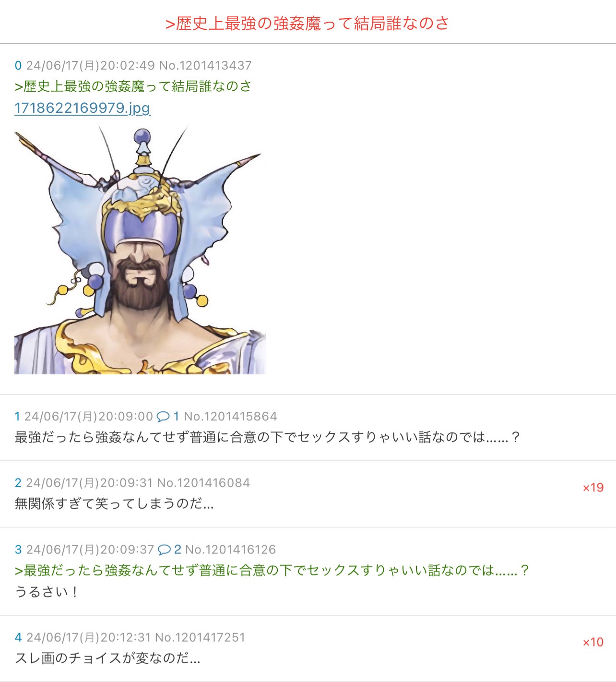This screenshot has height=682, width=616.
Task: Open the bearded helmeted character thumbnail image
Action: [140, 250]
